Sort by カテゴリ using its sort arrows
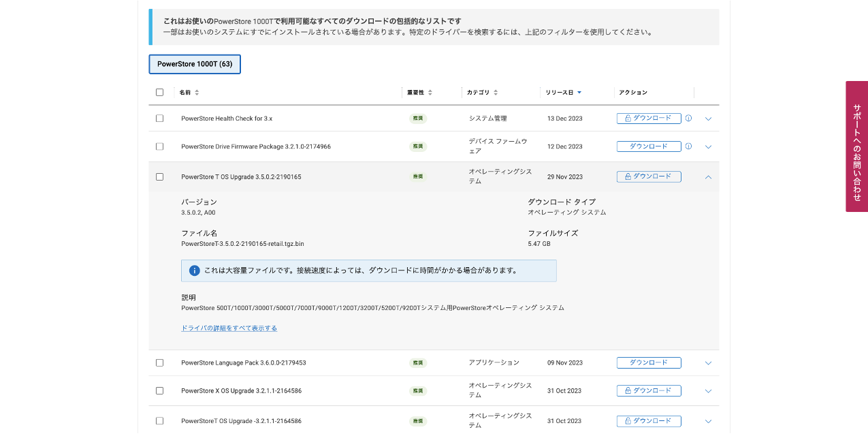Image resolution: width=868 pixels, height=434 pixels. 496,93
